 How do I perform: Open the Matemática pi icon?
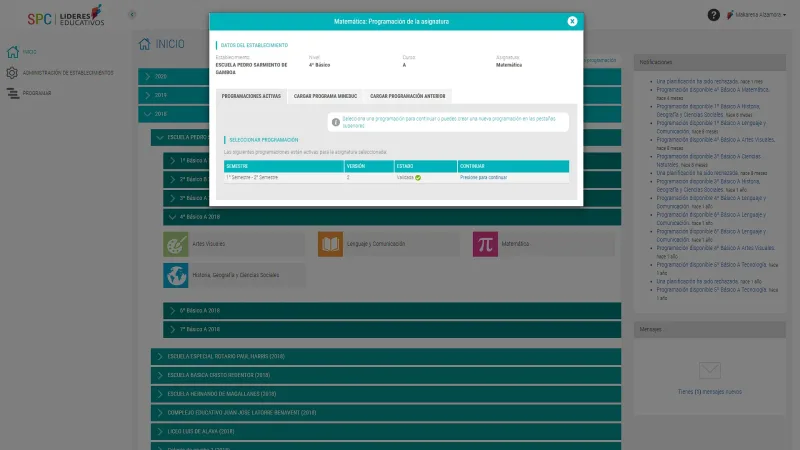point(485,244)
